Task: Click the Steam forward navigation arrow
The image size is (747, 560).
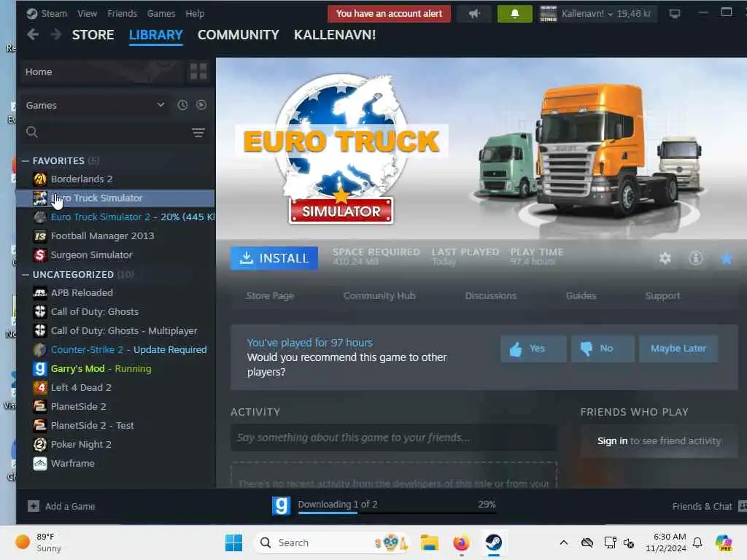Action: 55,34
